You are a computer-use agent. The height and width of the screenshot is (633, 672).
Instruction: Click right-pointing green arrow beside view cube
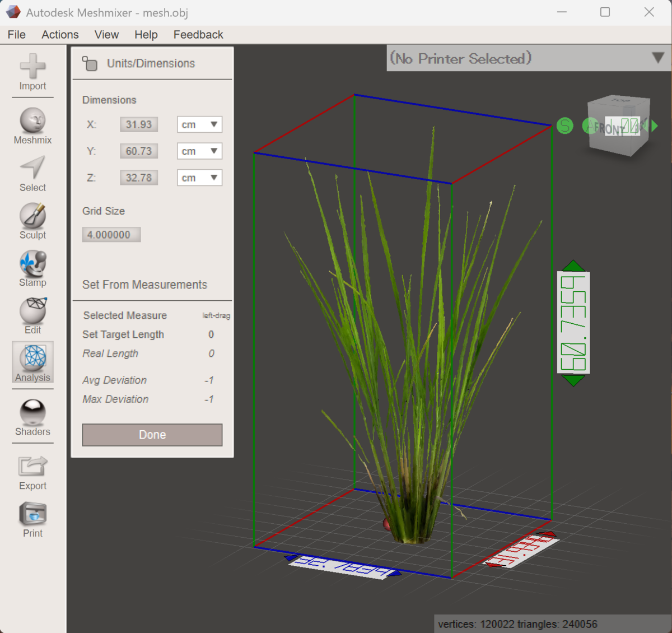[655, 126]
